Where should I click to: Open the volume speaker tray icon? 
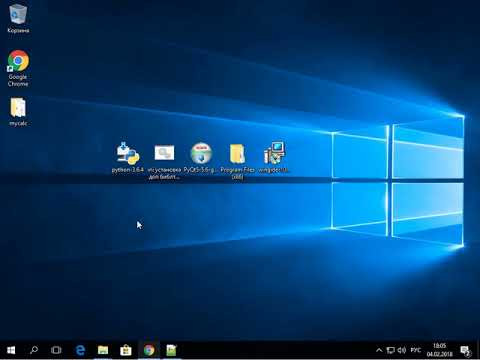pos(402,350)
